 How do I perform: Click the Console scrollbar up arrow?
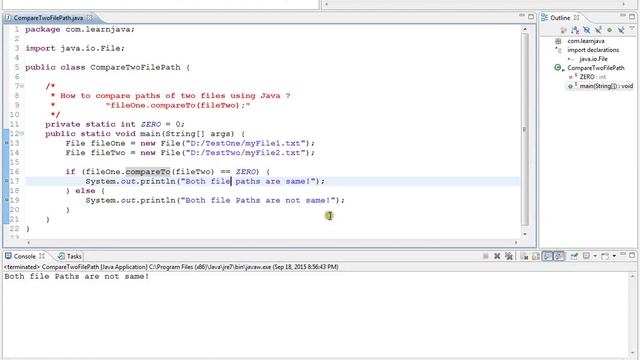pyautogui.click(x=633, y=276)
